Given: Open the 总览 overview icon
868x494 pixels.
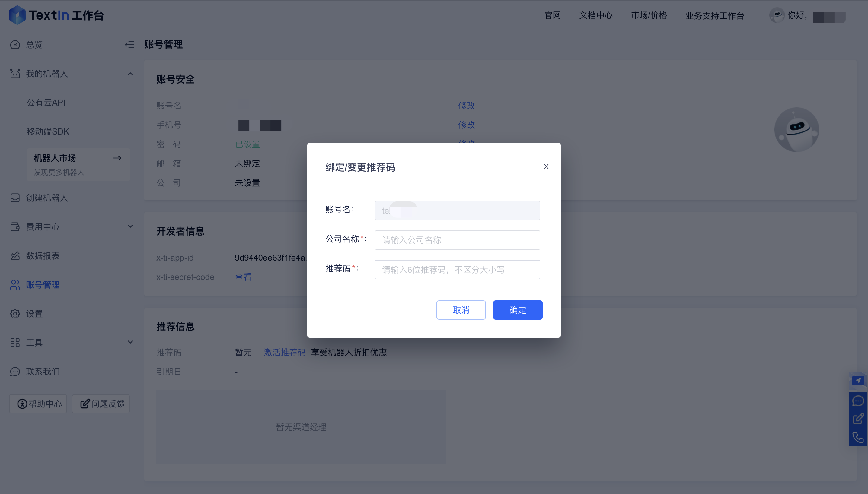Looking at the screenshot, I should [15, 45].
